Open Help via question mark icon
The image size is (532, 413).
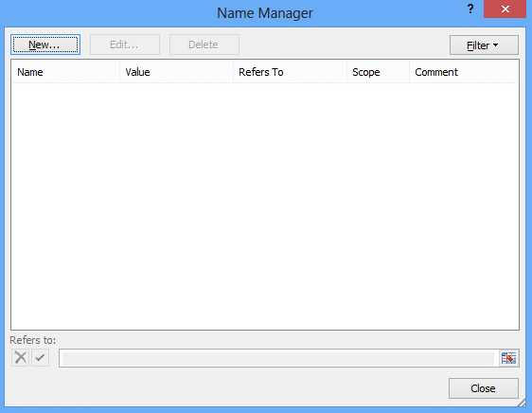coord(470,9)
